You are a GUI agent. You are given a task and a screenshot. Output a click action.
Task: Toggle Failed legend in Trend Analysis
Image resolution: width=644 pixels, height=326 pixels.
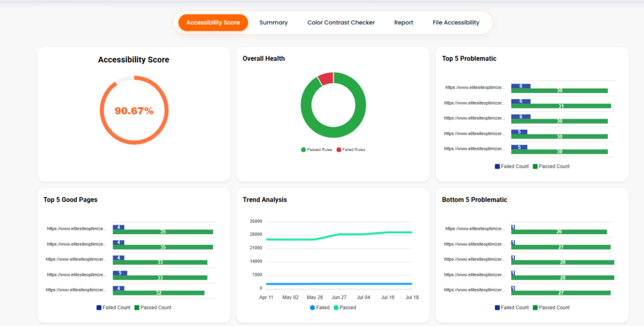tap(320, 308)
